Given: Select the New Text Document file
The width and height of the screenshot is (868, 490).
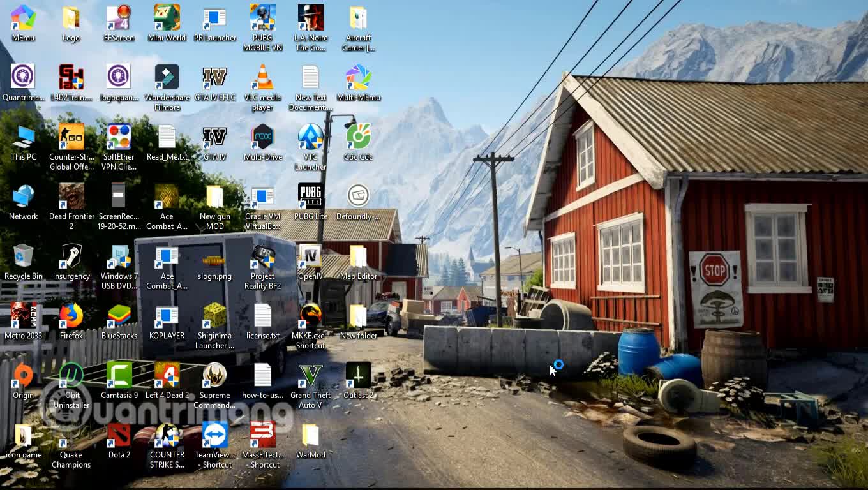Looking at the screenshot, I should [x=311, y=87].
